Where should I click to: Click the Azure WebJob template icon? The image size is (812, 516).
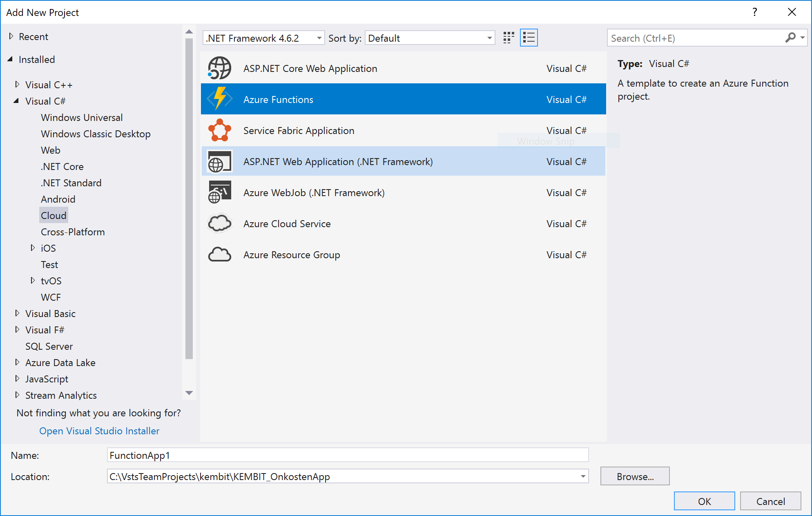point(219,192)
